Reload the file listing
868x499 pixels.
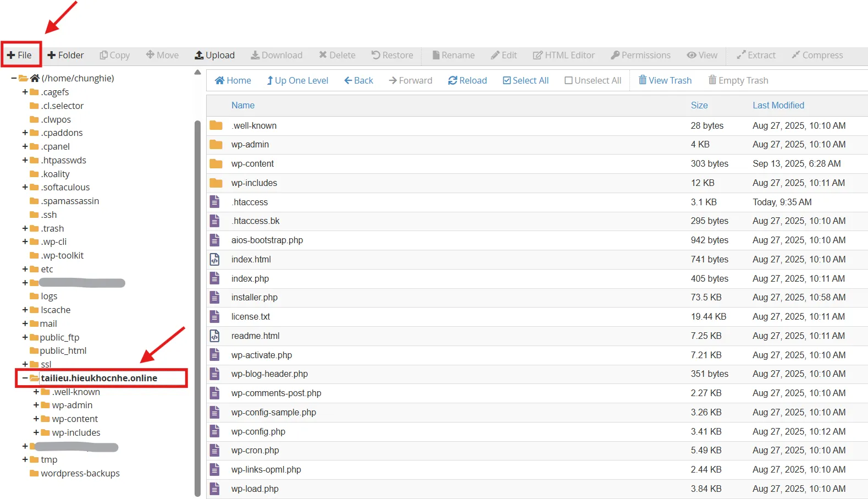pyautogui.click(x=467, y=80)
